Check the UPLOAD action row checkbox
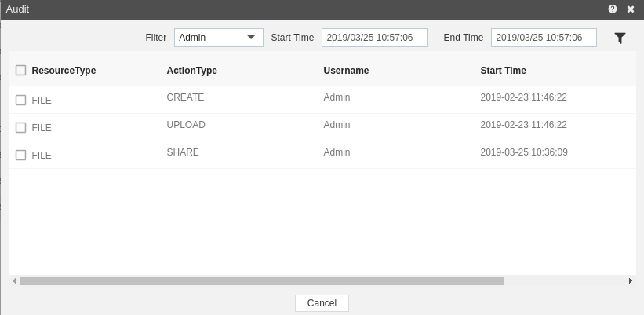644x315 pixels. [x=20, y=127]
